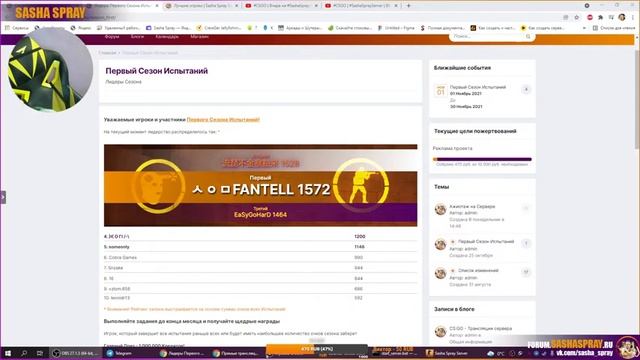Select leaderboard row 5. someonly
Screen dimensions: 640x360
click(x=260, y=247)
